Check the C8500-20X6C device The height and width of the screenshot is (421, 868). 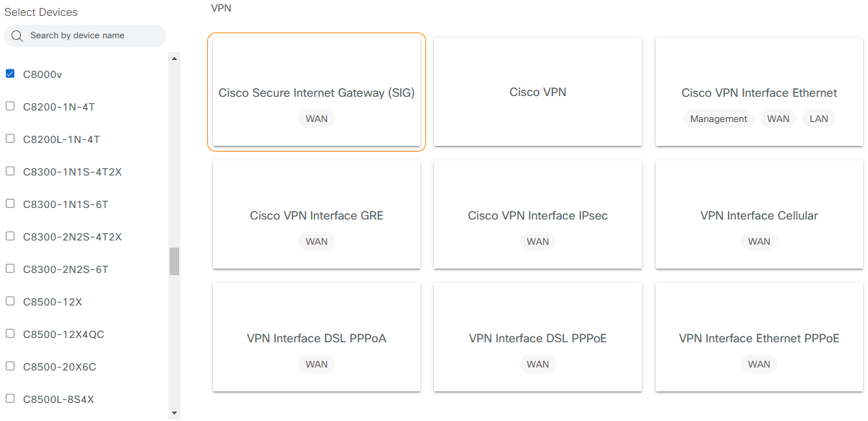tap(10, 366)
